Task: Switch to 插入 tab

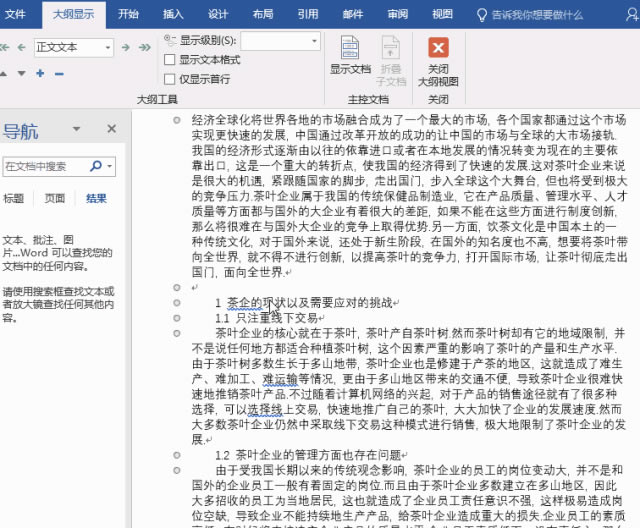Action: pos(173,15)
